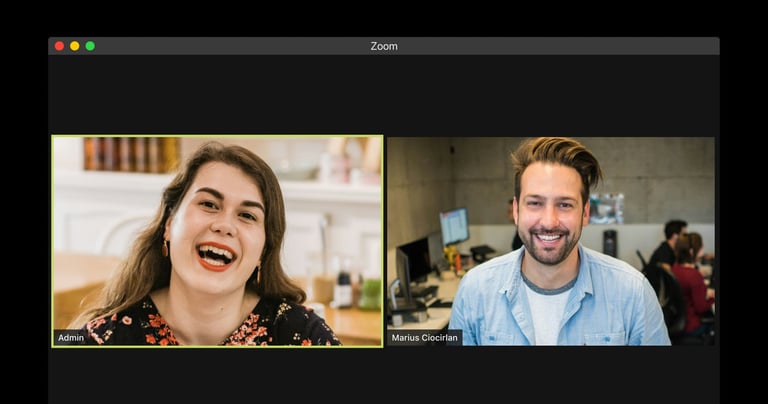Click the "Zoom" window title text
This screenshot has height=404, width=768.
384,46
